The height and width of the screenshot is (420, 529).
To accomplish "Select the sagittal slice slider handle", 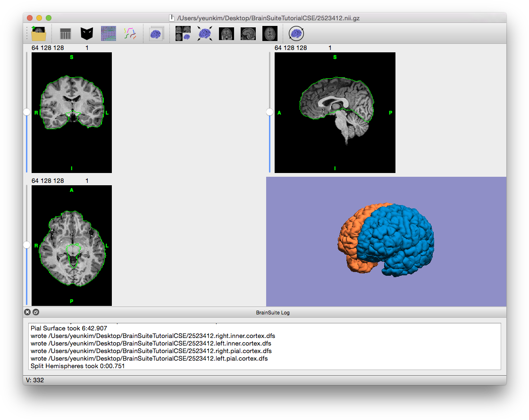I will point(269,112).
